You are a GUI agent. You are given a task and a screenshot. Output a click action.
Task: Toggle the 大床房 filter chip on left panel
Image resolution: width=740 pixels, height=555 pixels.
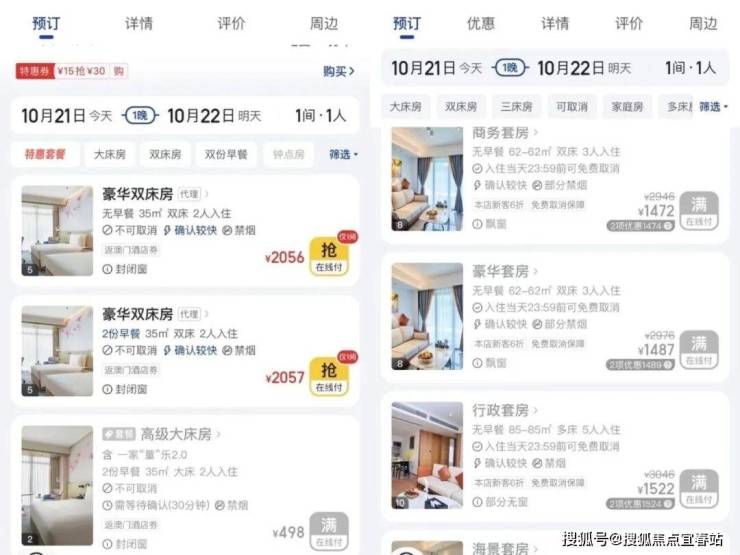pyautogui.click(x=109, y=154)
